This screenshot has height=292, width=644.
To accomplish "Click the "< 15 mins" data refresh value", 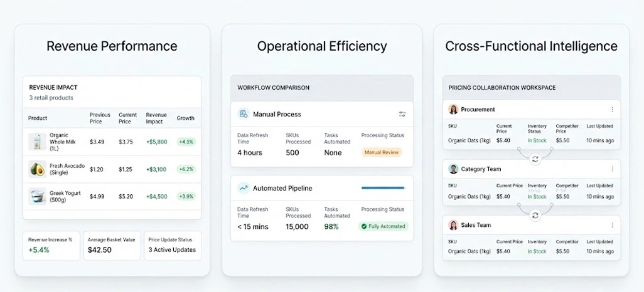I will tap(252, 226).
